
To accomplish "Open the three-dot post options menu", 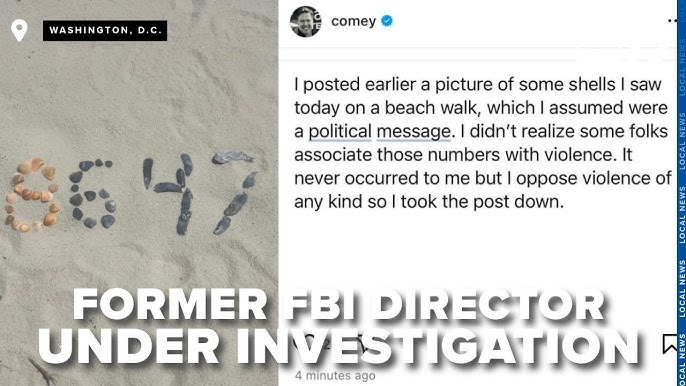I will tap(672, 21).
